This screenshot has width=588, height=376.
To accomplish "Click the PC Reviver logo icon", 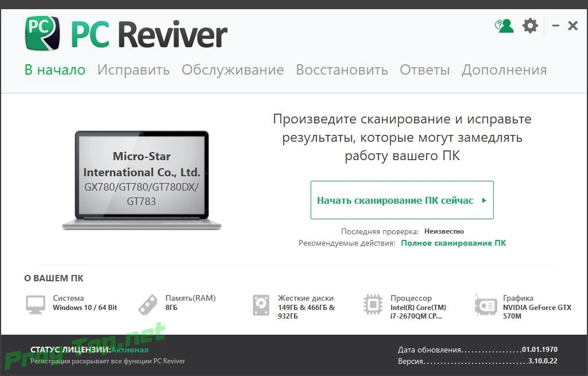I will [42, 33].
